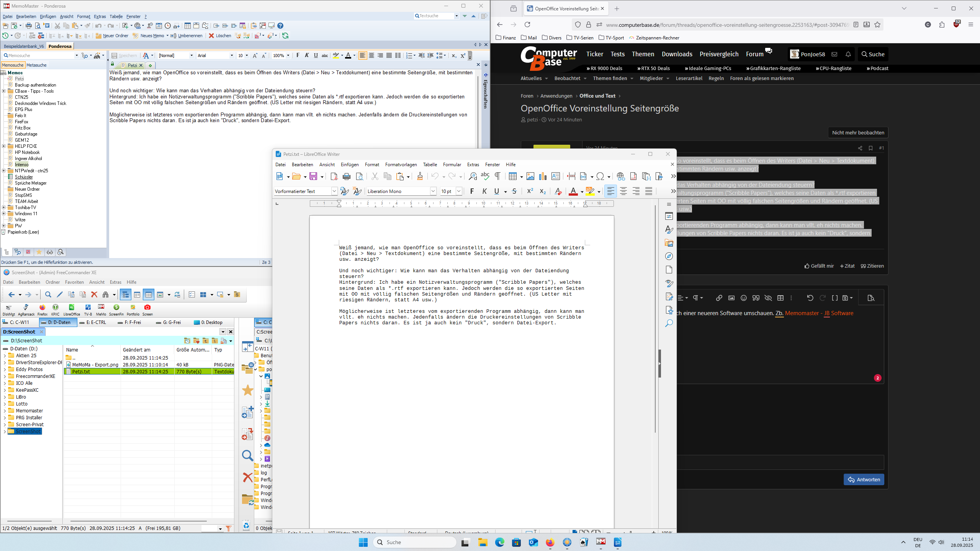Click the Print icon in LibreOffice Writer
Viewport: 980px width, 551px height.
click(347, 176)
